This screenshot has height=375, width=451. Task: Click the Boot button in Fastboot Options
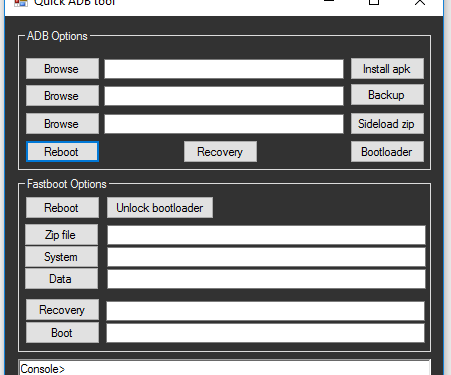[x=62, y=332]
